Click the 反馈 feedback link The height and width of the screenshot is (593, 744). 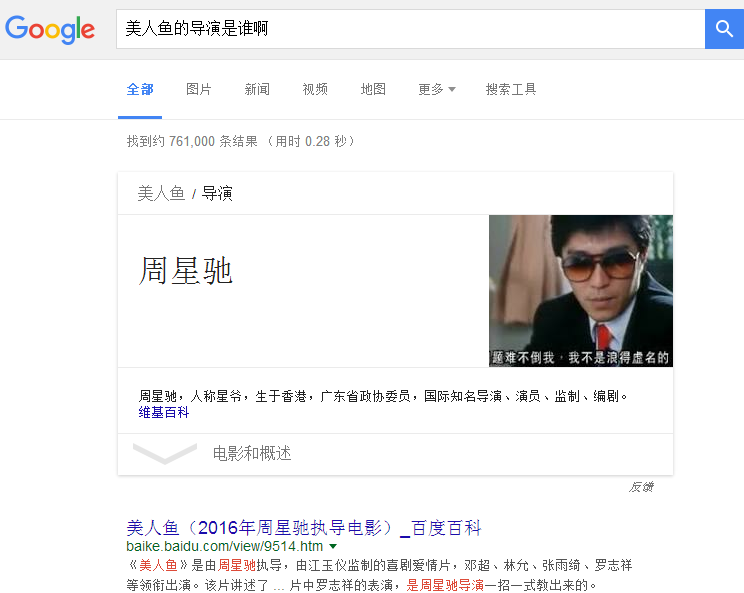[641, 487]
